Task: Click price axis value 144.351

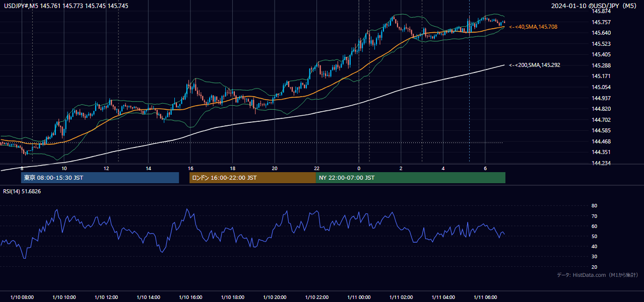Action: pyautogui.click(x=601, y=152)
